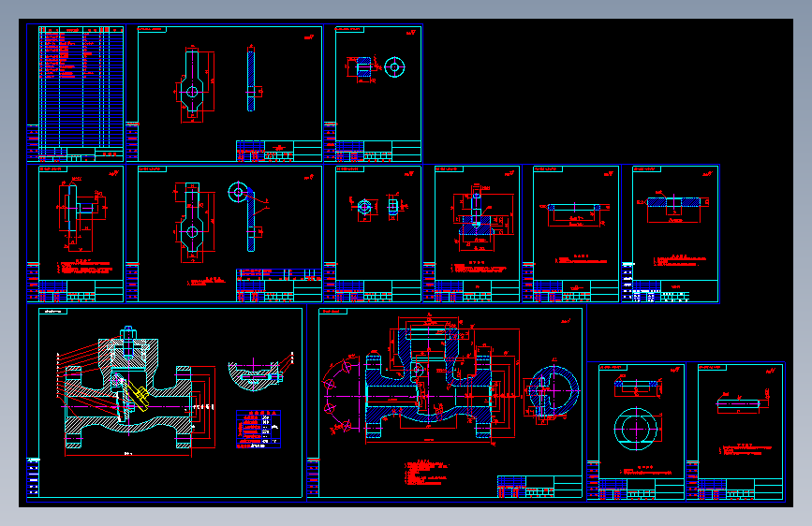Select the parts list table sheet

76,94
